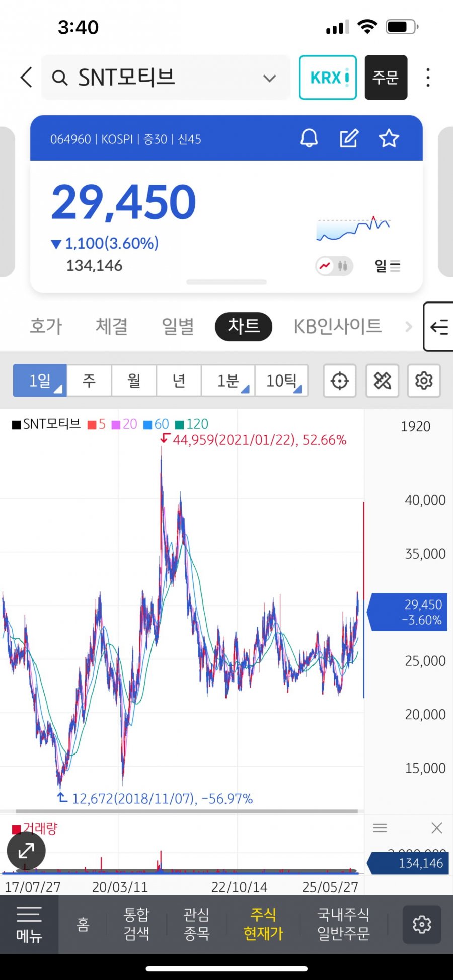Switch to the 호가 tab

46,326
